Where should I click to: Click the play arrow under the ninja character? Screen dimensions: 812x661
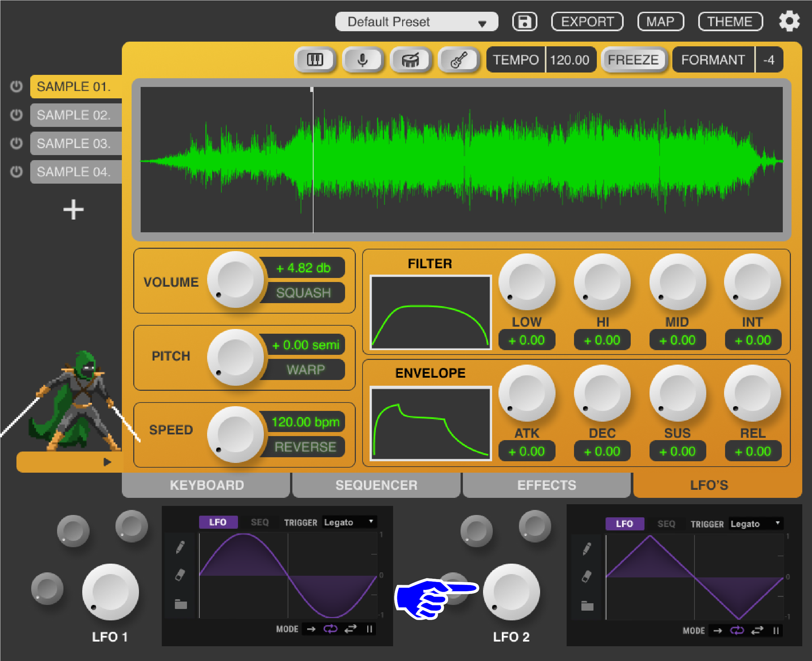107,462
